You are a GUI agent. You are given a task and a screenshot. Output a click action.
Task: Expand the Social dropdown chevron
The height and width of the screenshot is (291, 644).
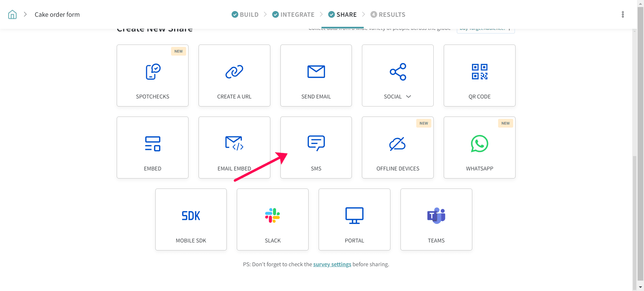[x=409, y=96]
